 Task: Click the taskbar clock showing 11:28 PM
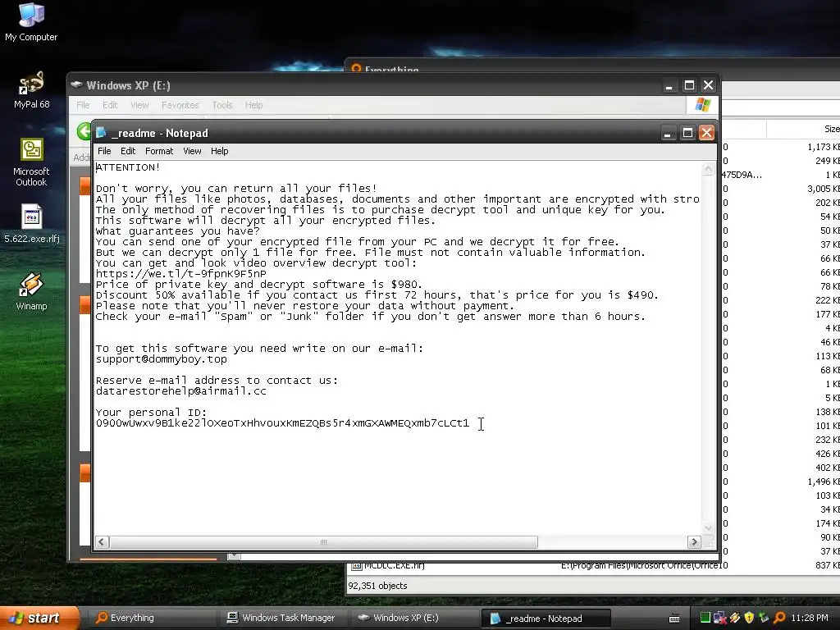point(810,618)
